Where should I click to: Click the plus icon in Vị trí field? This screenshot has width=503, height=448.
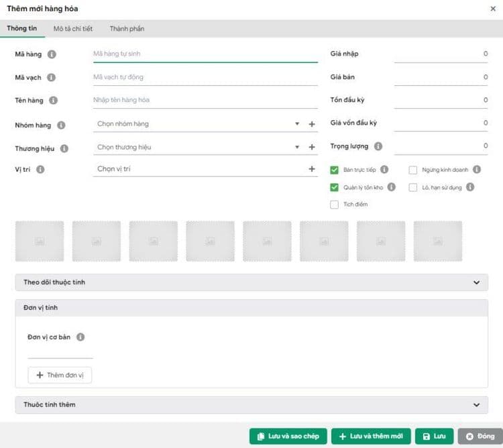pos(312,169)
